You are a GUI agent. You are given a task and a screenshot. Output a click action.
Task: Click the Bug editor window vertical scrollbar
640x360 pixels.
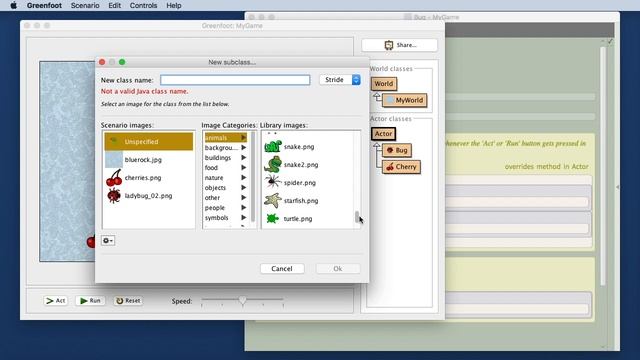click(x=603, y=165)
